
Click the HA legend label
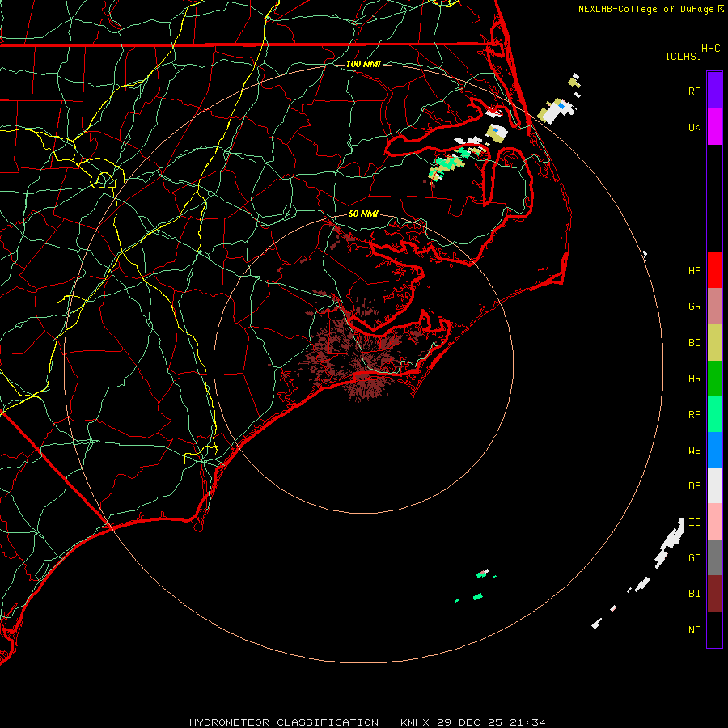[694, 271]
